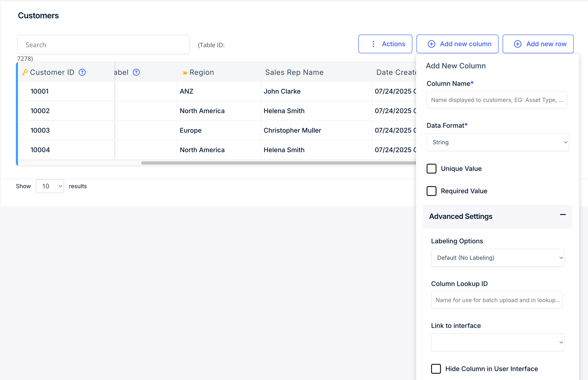Click Helena Smith in row 10004
The width and height of the screenshot is (588, 380).
pos(317,150)
